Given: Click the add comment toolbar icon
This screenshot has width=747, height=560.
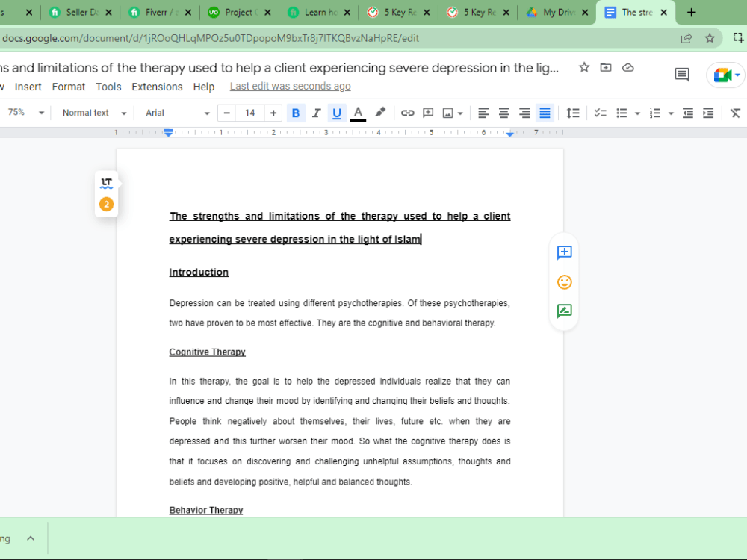Looking at the screenshot, I should click(x=428, y=113).
